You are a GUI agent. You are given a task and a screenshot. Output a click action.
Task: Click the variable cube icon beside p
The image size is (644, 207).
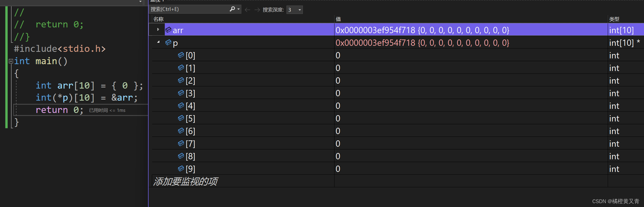coord(168,42)
